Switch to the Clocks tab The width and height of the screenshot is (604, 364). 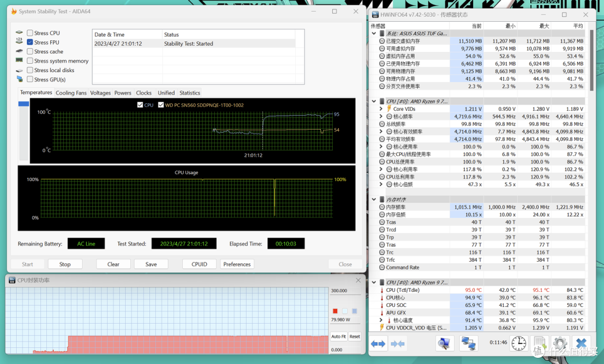click(144, 93)
